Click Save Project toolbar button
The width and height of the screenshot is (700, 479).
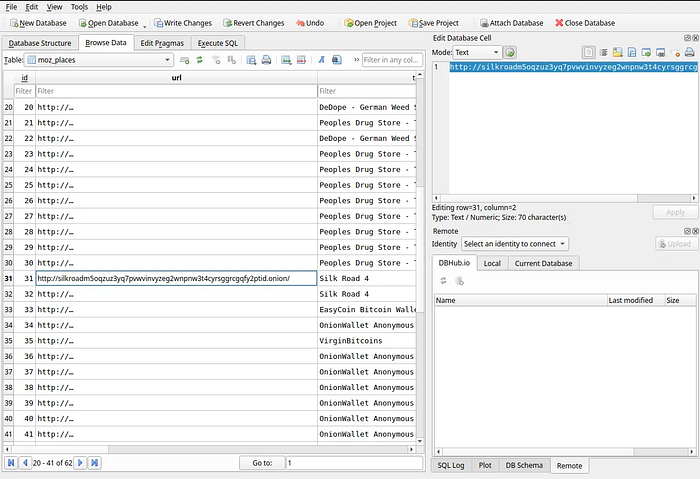434,23
